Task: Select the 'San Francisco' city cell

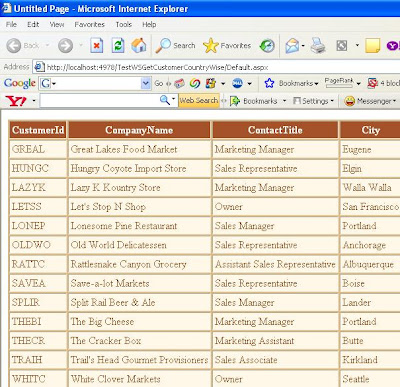Action: [x=370, y=207]
